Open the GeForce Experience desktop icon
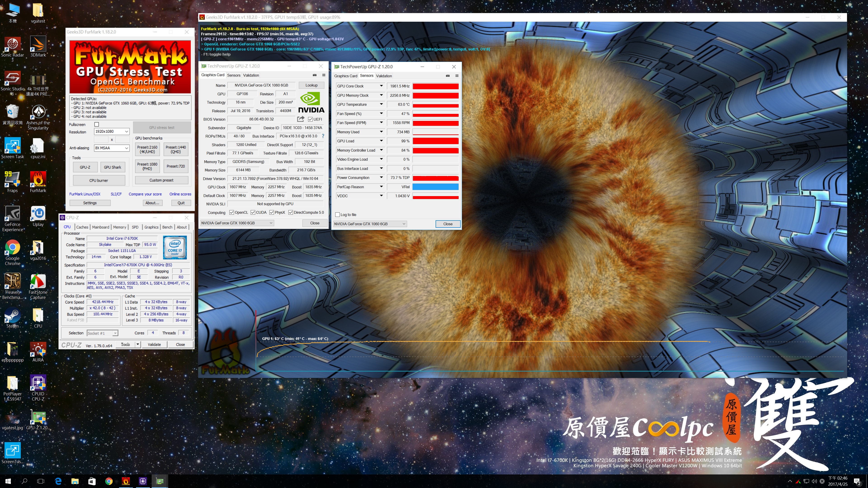 [x=12, y=218]
